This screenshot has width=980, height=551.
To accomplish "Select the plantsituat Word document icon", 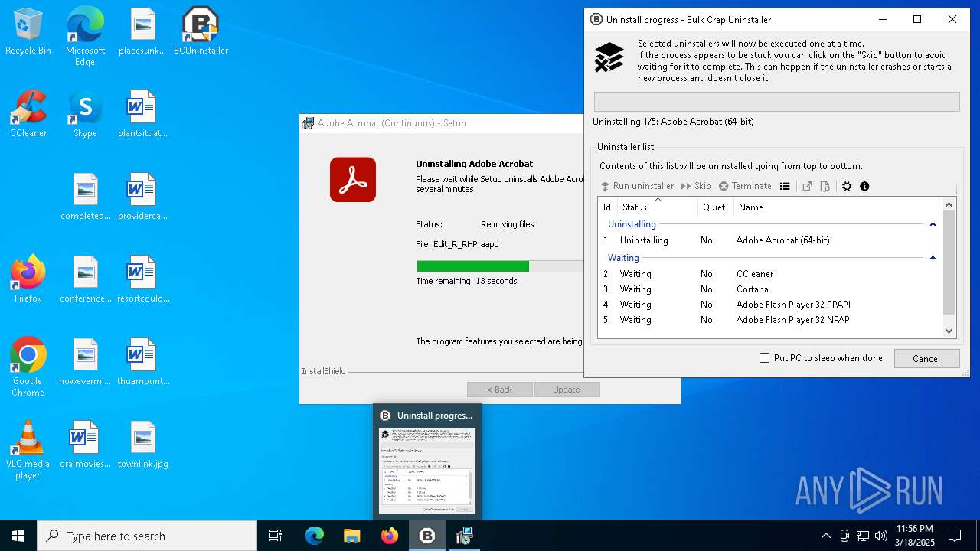I will [143, 115].
